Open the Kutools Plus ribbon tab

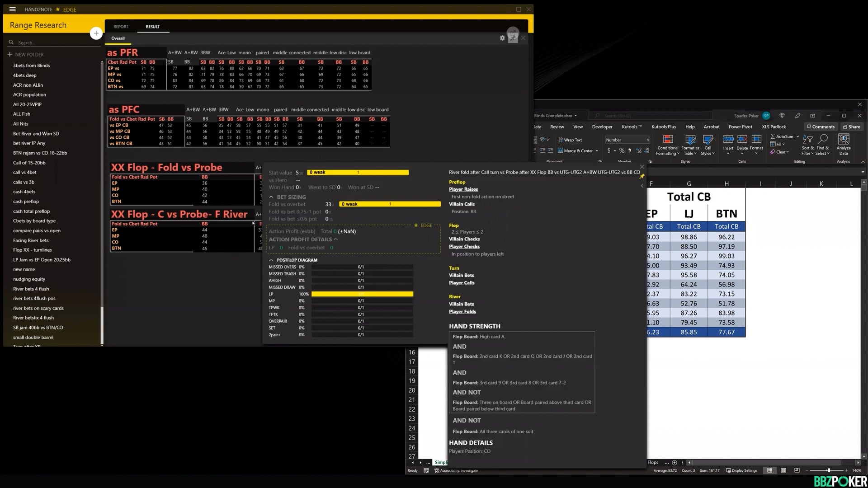tap(663, 127)
